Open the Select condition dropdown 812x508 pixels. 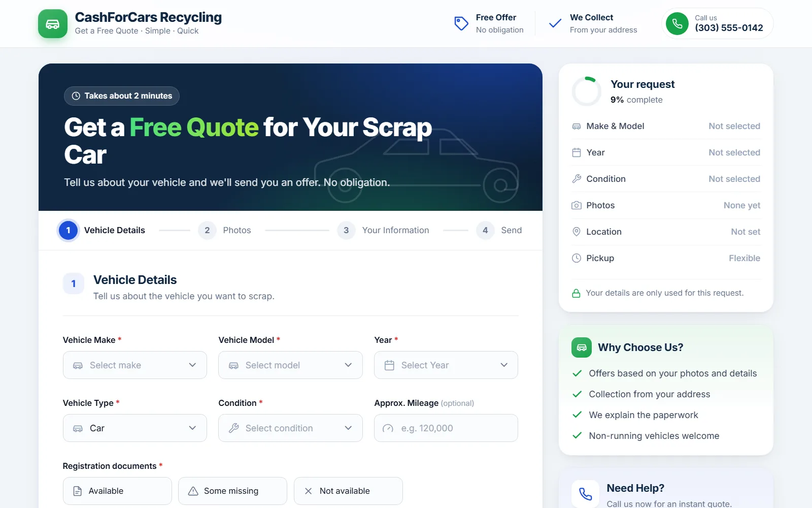tap(290, 428)
